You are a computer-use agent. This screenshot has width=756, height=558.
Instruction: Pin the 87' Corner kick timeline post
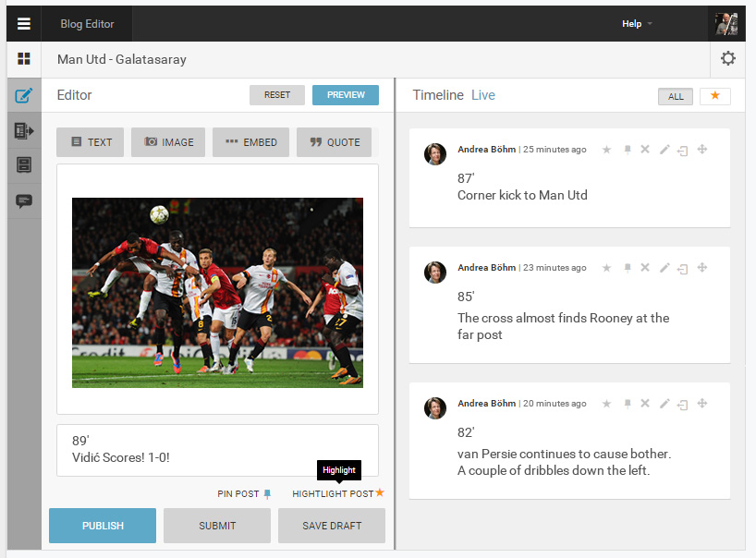[x=628, y=149]
